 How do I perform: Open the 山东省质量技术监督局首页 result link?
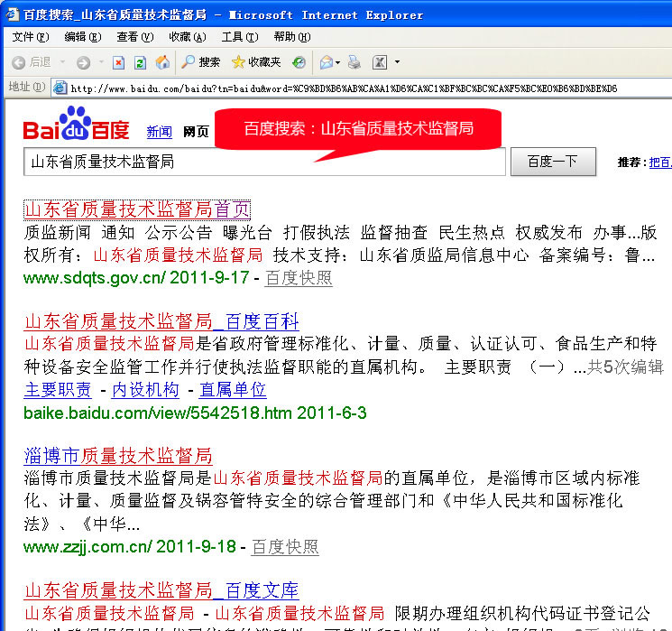click(136, 209)
